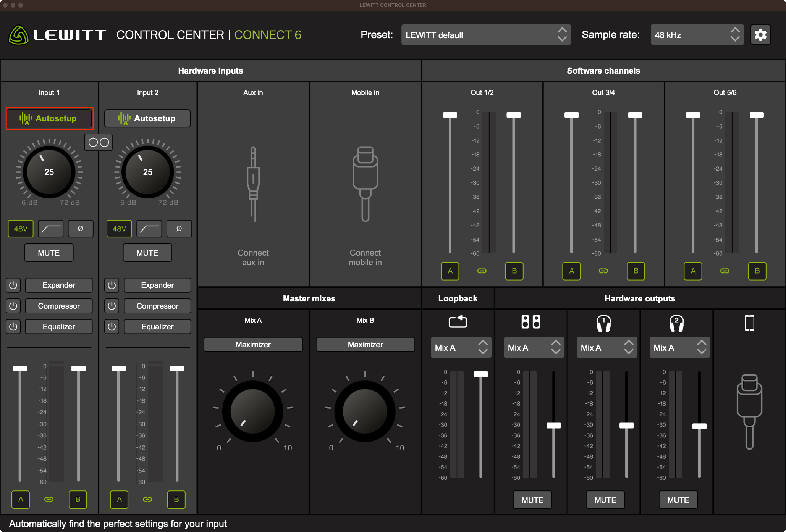Click the speakers output fader handle
Screen dimensions: 786x532
point(554,426)
